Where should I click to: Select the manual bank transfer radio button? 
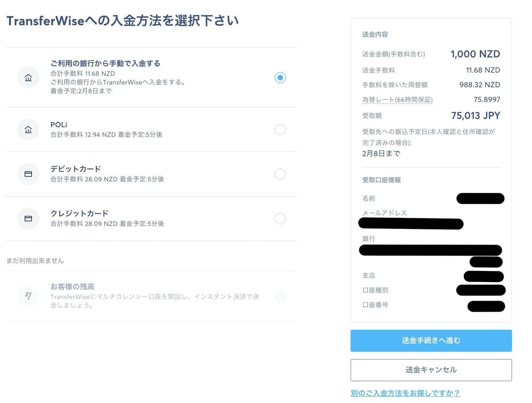(280, 77)
